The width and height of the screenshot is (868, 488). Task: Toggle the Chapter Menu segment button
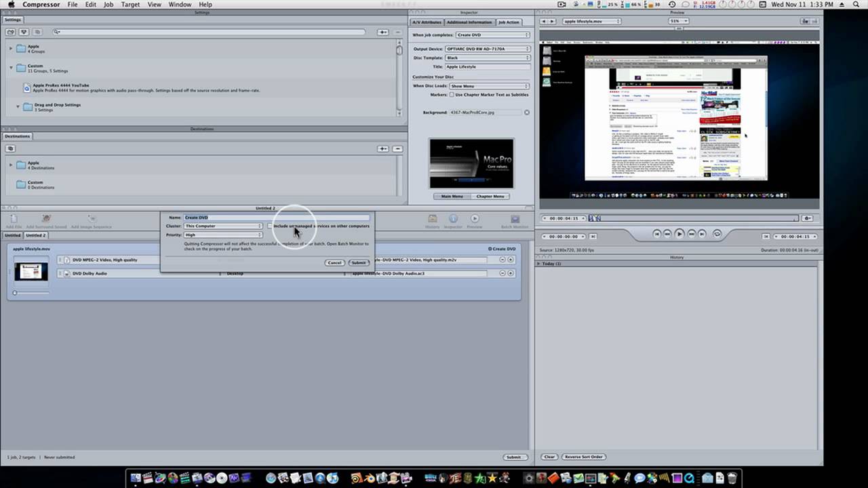[x=490, y=197]
